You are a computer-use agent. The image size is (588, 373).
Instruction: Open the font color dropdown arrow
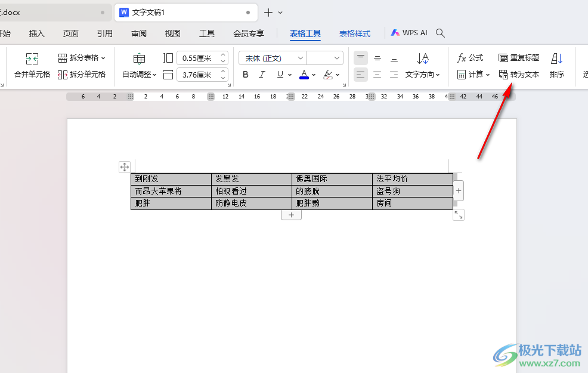(x=314, y=75)
